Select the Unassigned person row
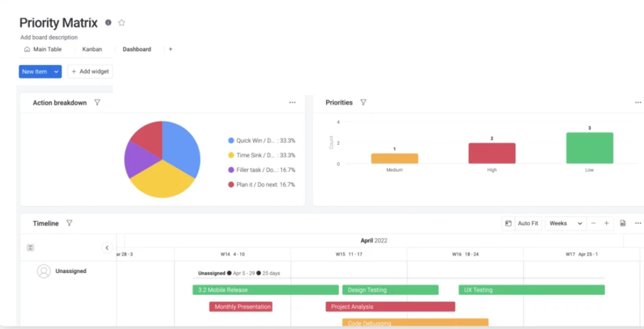644x329 pixels. click(x=62, y=271)
